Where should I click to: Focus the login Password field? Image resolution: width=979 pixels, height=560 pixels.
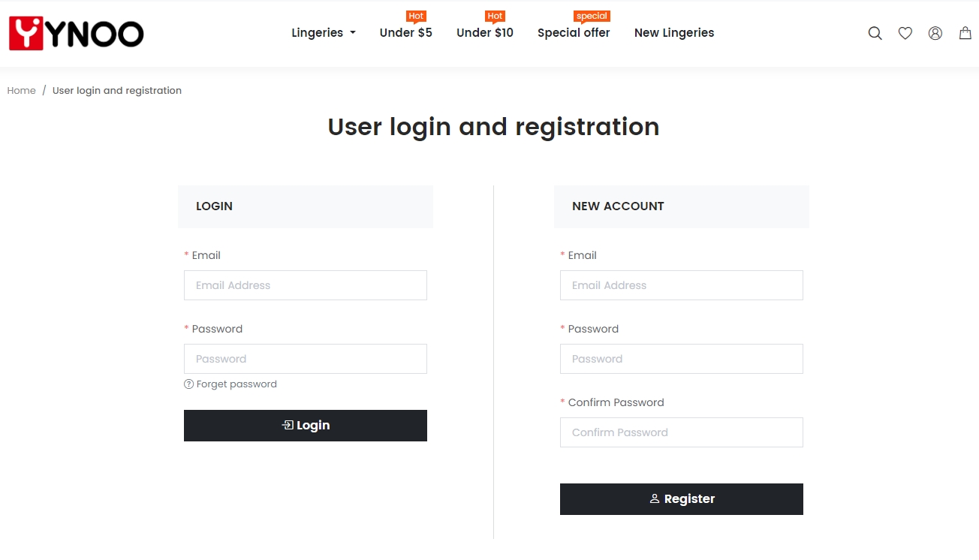pyautogui.click(x=306, y=359)
